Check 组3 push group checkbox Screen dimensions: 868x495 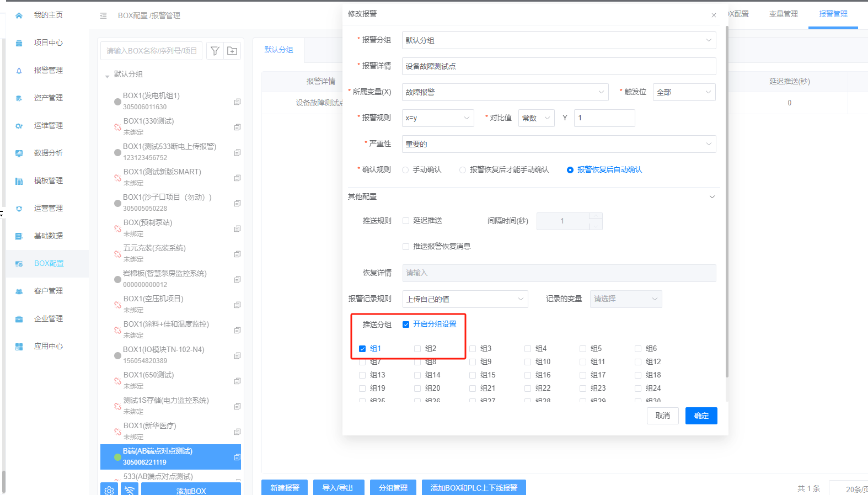tap(473, 349)
